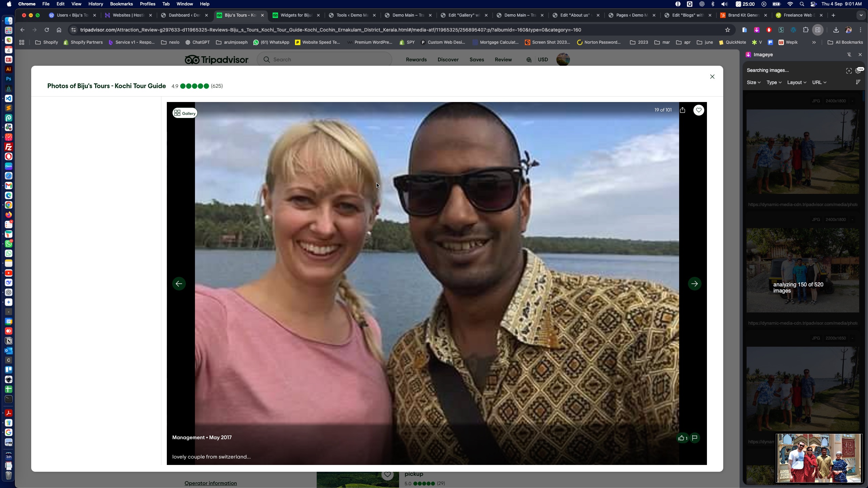Screen dimensions: 868x488
Task: Unpin the Imageye side panel
Action: (x=849, y=55)
